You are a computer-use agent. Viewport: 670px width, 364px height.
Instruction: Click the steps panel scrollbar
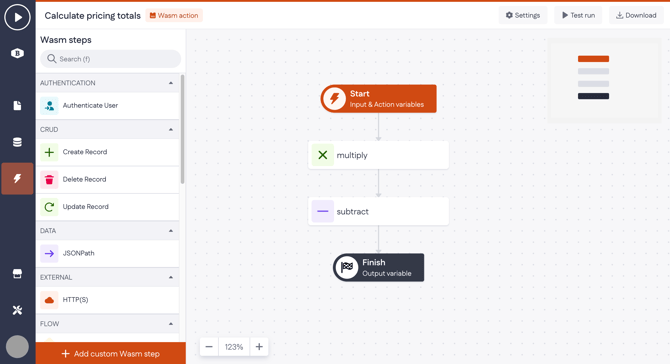point(182,129)
